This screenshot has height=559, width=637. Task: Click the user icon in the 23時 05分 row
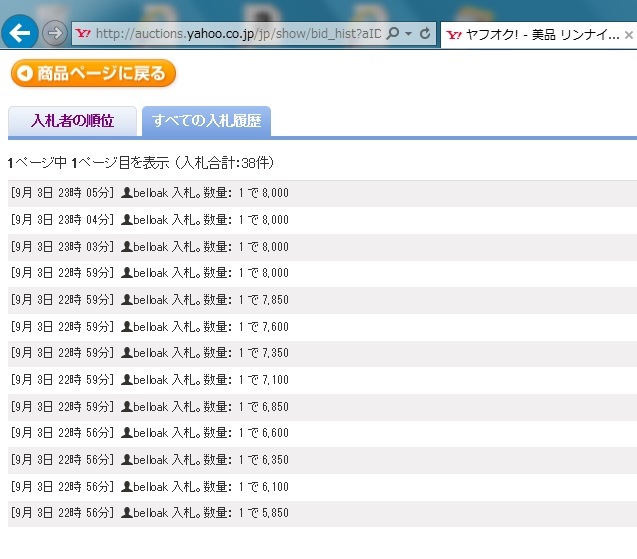pyautogui.click(x=126, y=193)
